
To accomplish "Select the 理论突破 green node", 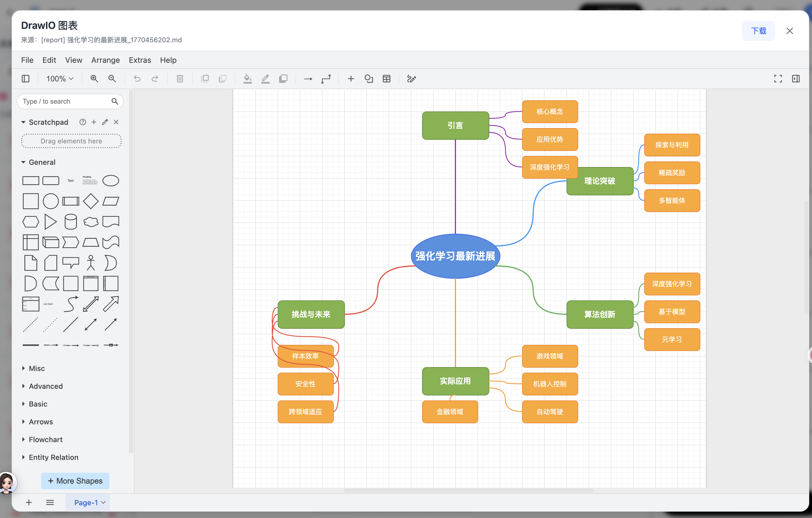I will pos(600,181).
